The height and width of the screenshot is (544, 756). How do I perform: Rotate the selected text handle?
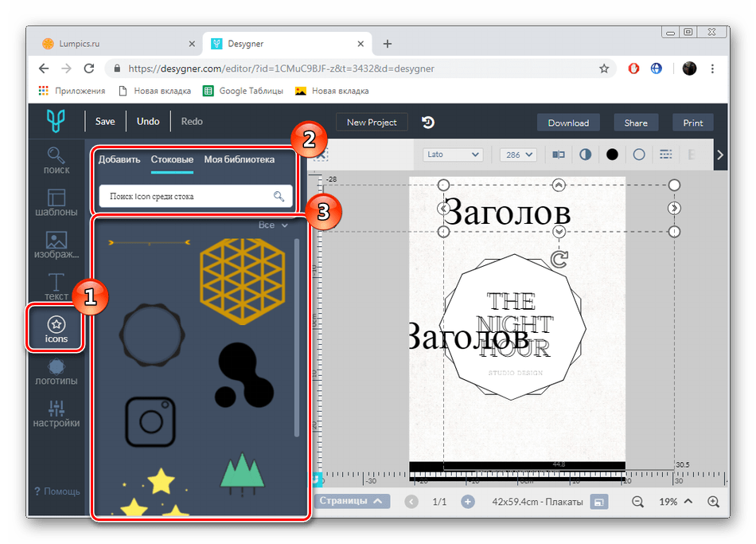coord(559,259)
